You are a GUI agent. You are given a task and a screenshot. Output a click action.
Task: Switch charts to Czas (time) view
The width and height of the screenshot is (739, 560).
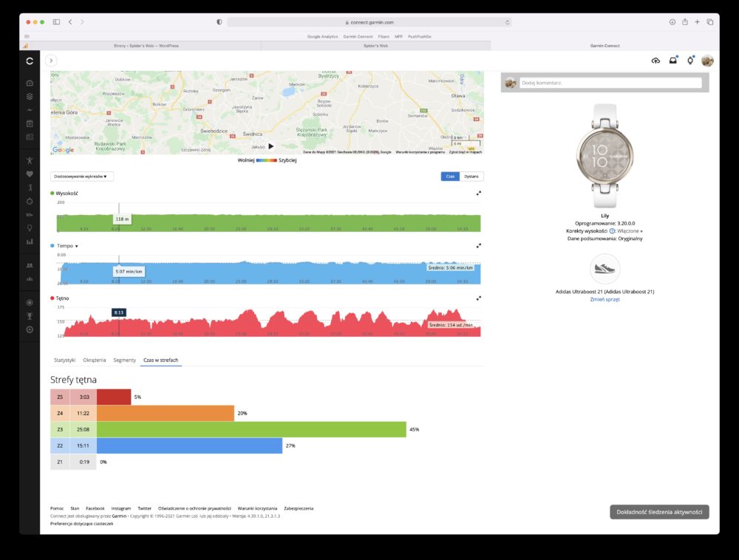point(450,177)
